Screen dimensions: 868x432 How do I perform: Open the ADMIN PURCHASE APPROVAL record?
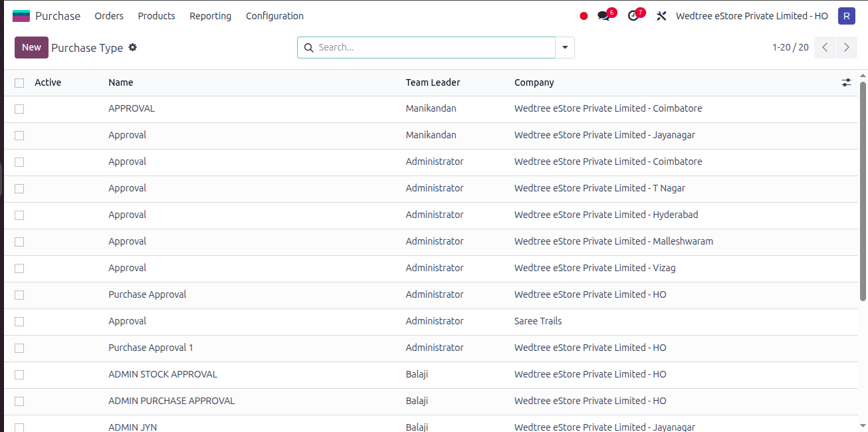click(x=171, y=401)
